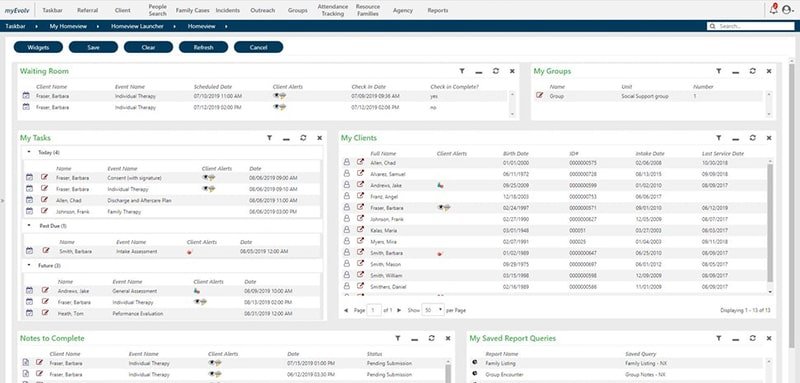The height and width of the screenshot is (383, 800).
Task: Open the user account icon menu
Action: (788, 10)
